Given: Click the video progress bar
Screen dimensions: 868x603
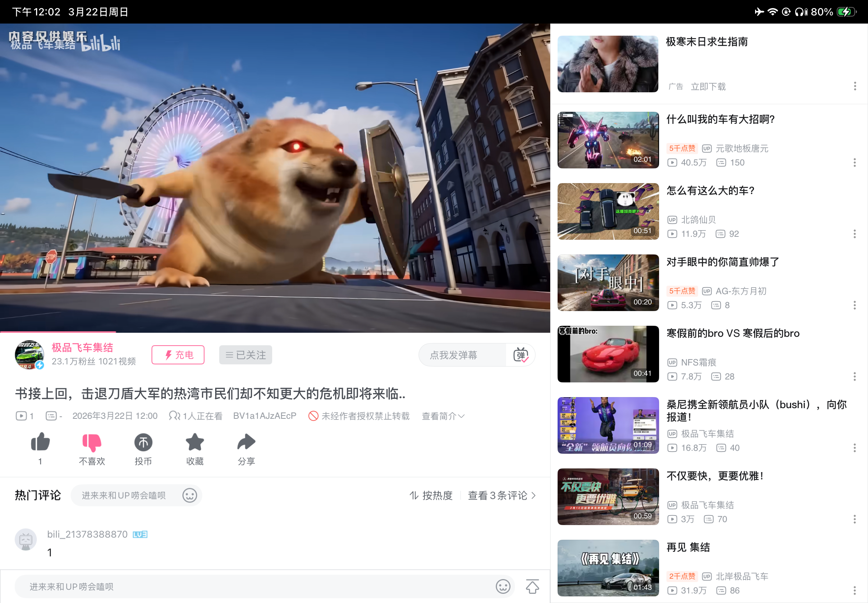Looking at the screenshot, I should (x=275, y=332).
